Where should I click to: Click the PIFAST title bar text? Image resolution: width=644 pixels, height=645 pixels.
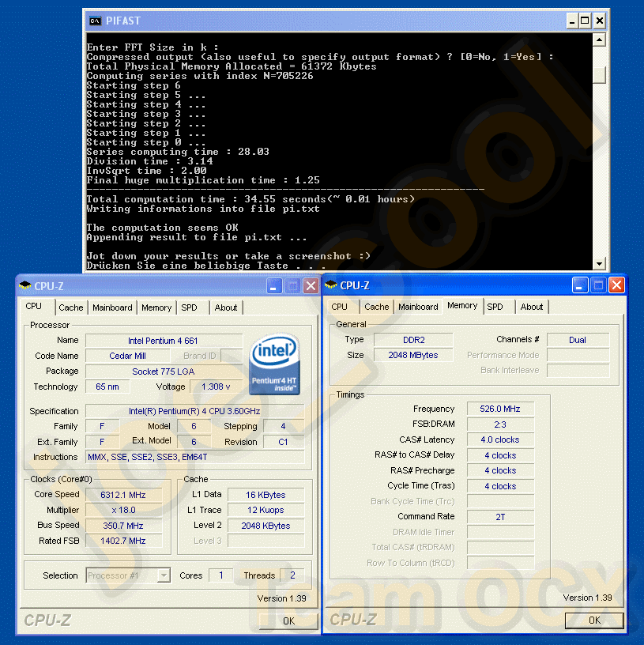(123, 21)
